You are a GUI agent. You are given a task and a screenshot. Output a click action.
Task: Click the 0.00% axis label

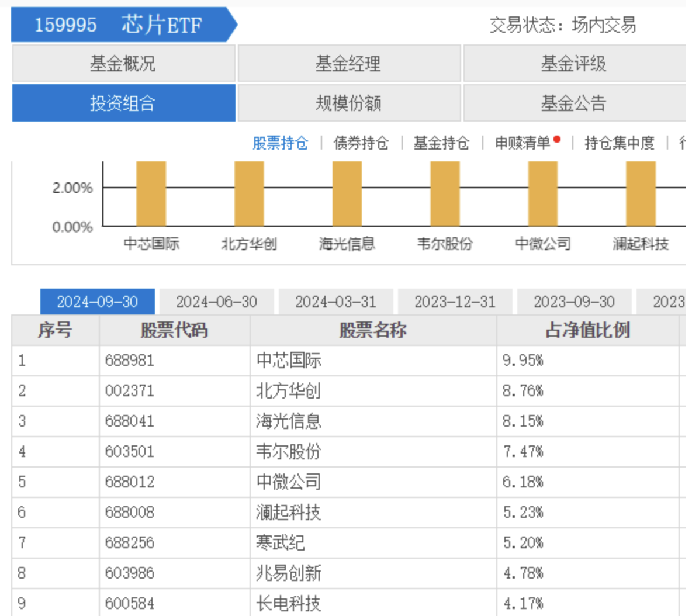click(x=72, y=227)
